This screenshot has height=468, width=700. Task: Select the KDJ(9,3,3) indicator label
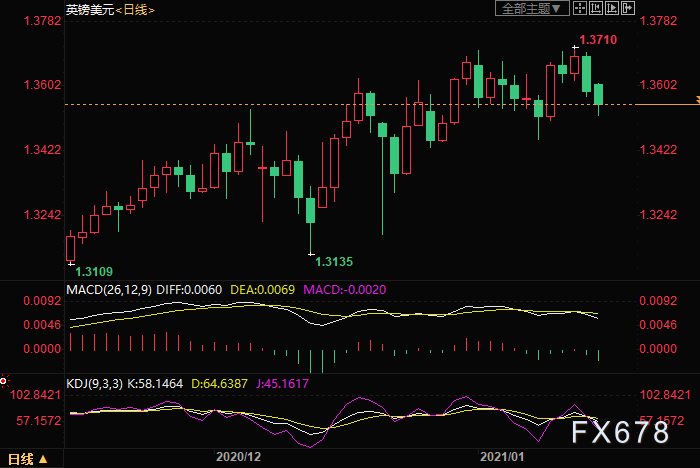click(97, 382)
